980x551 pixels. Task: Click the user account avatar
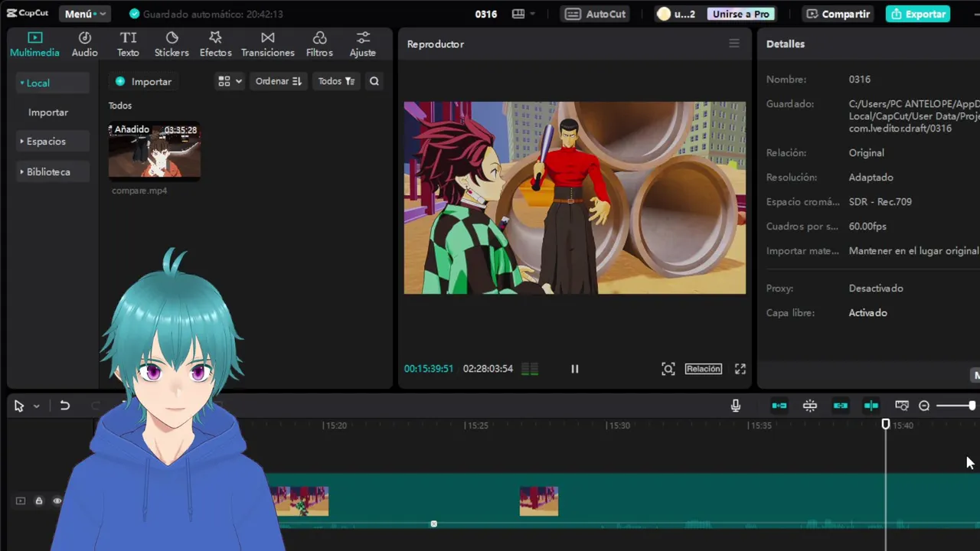point(664,14)
